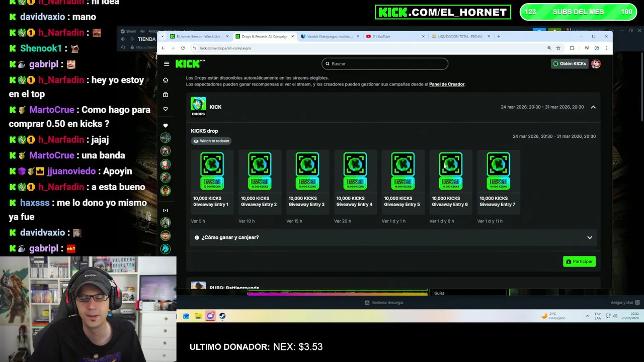Switch to the Vandal Videojuegos tab
The height and width of the screenshot is (362, 644).
click(330, 36)
